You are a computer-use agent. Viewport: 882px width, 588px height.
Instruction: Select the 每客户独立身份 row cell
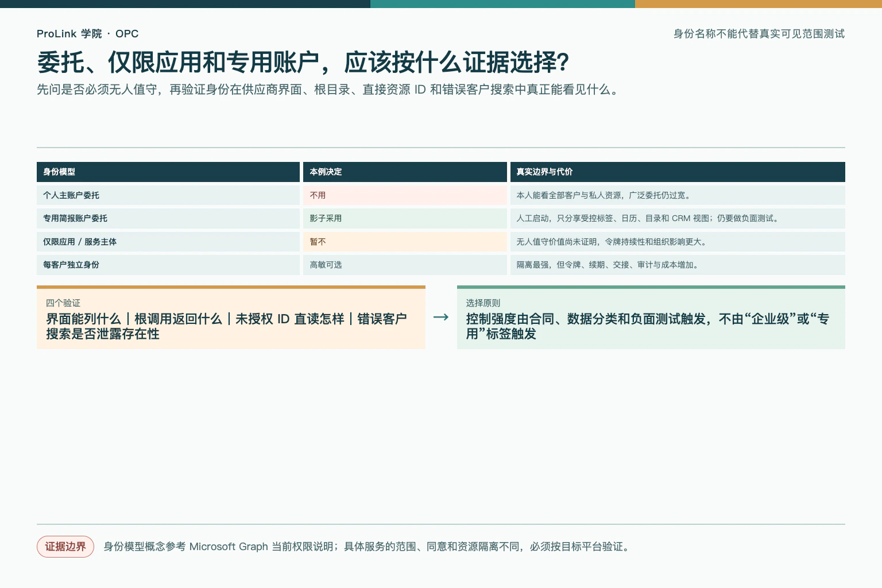click(x=168, y=265)
